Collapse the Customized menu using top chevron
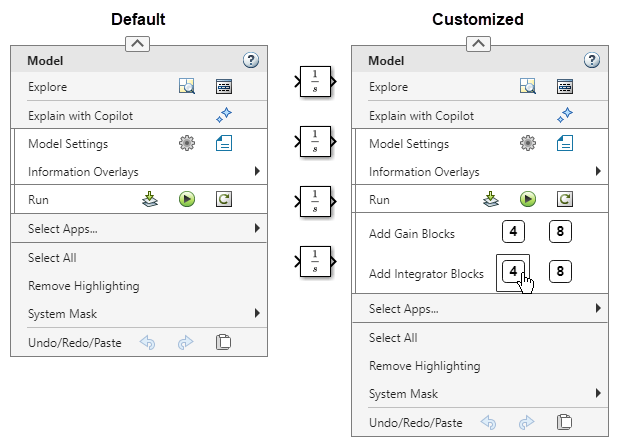This screenshot has height=447, width=621. [479, 43]
